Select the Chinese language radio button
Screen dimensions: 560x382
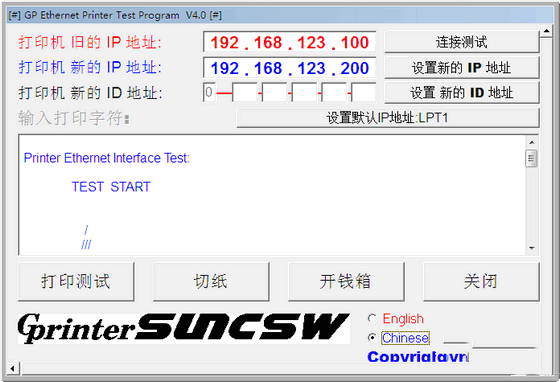(x=372, y=337)
